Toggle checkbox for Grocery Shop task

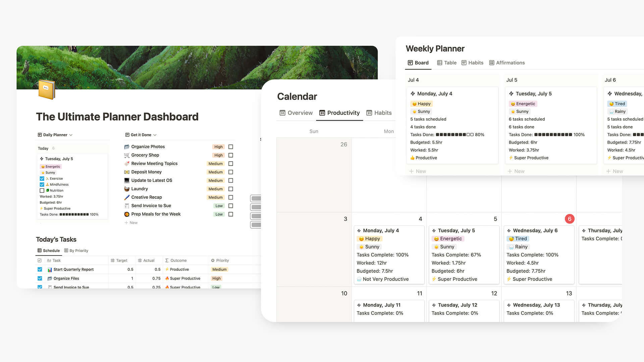pos(231,155)
